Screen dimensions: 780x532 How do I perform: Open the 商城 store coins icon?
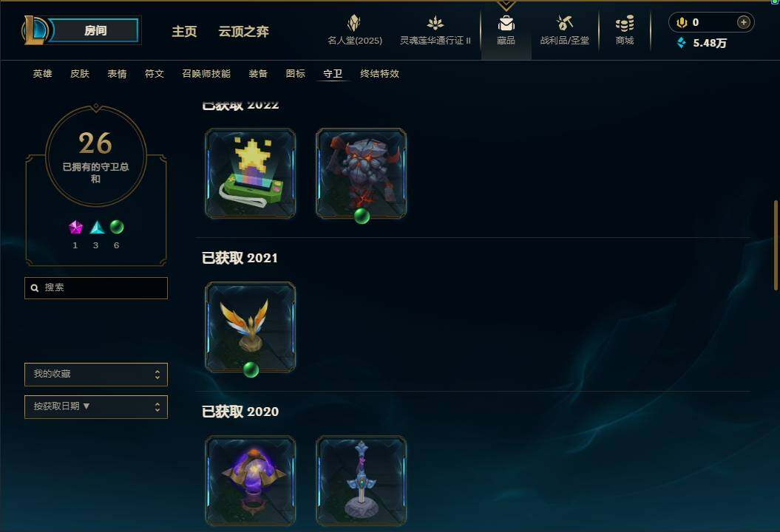click(x=625, y=23)
